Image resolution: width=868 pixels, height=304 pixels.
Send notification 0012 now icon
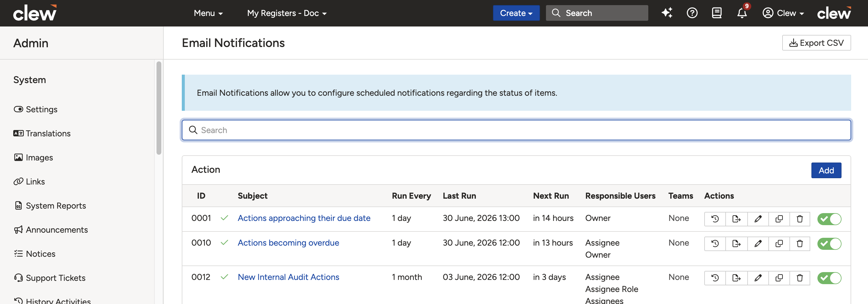pos(736,278)
